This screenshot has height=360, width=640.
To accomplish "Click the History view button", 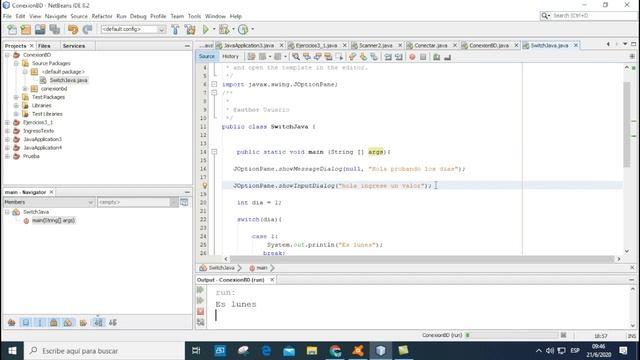I will coord(230,57).
